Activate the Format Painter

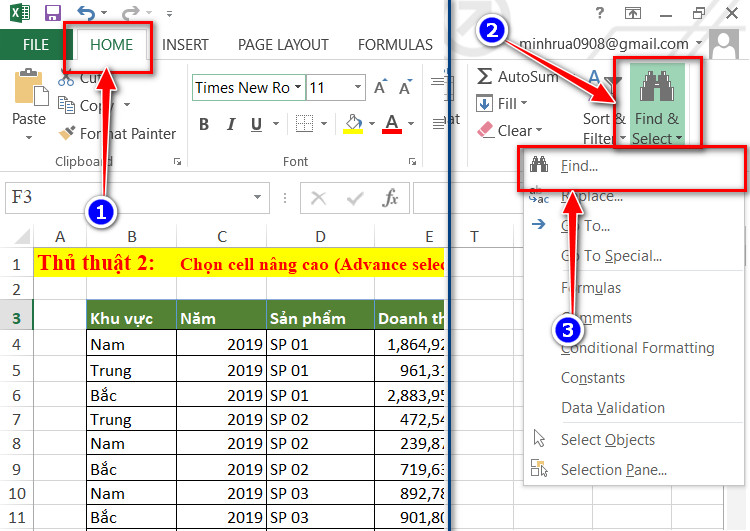117,133
